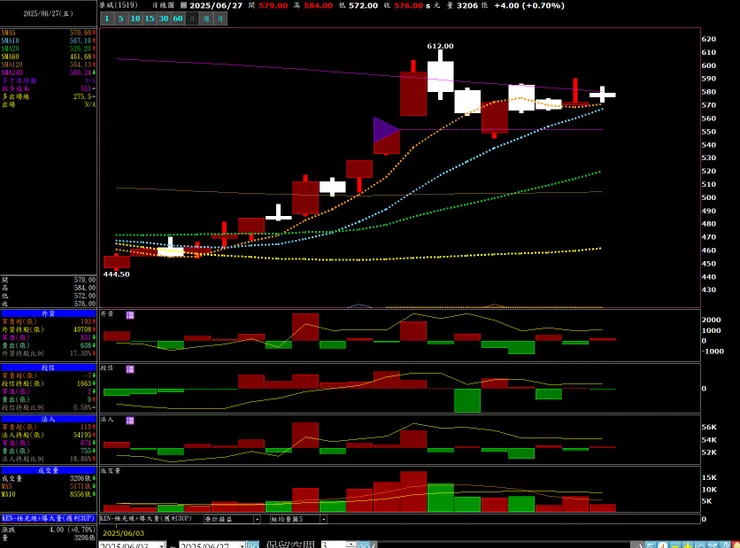The height and width of the screenshot is (548, 740).
Task: Select the blue 投信 panel header
Action: tap(48, 368)
